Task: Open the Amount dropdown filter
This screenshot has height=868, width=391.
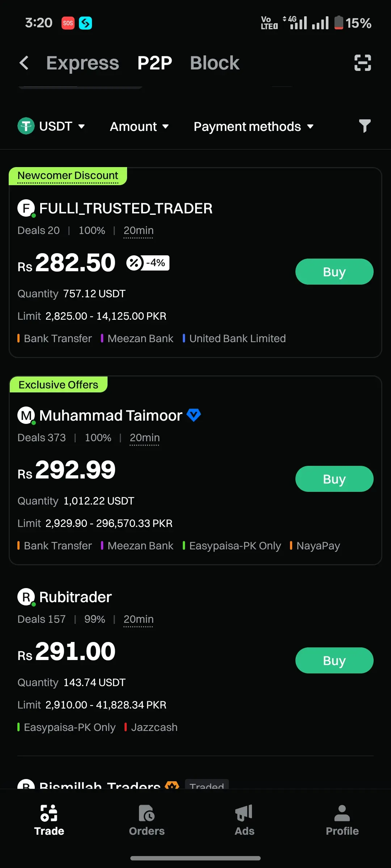Action: 139,127
